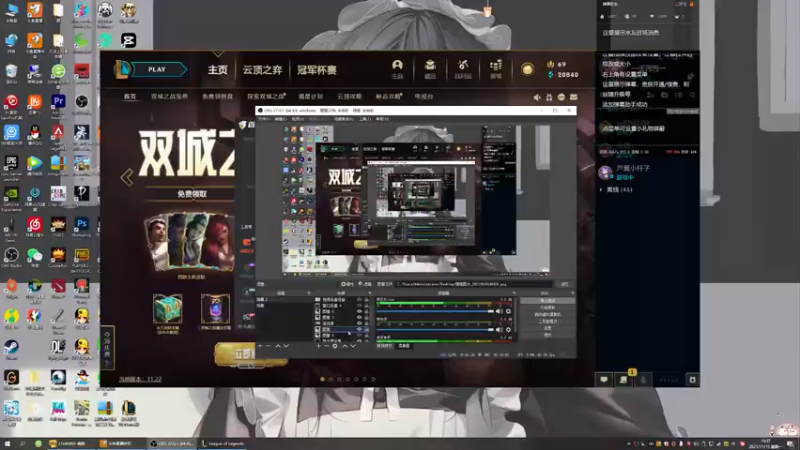Click the League speaker sound icon
800x450 pixels.
pos(537,97)
